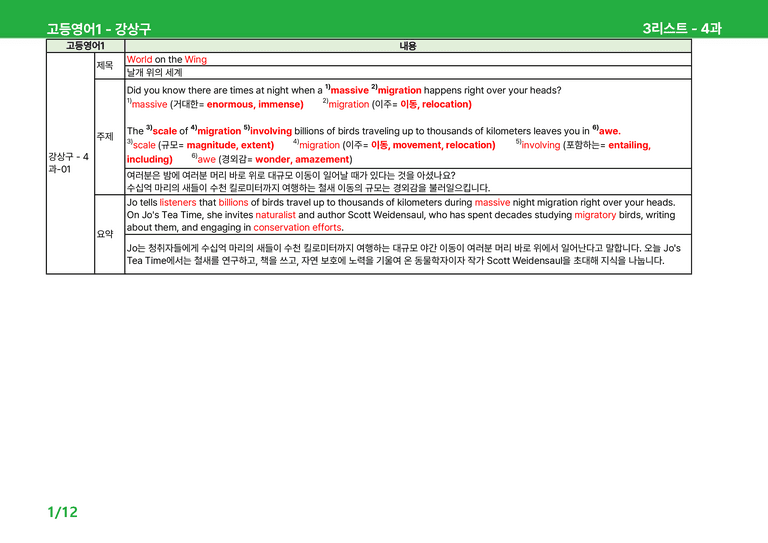Click the 요약 row label
768x543 pixels.
(x=105, y=234)
